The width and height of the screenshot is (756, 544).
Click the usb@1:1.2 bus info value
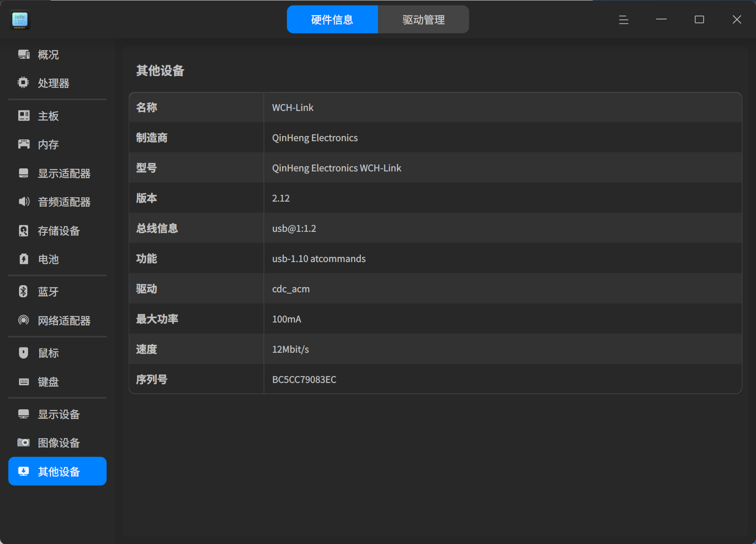point(294,228)
